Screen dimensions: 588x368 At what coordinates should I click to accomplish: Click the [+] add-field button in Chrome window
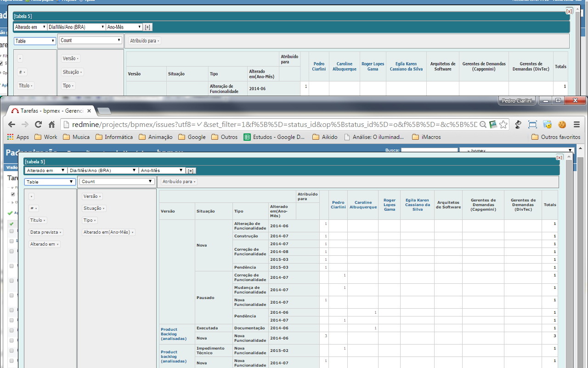click(190, 171)
